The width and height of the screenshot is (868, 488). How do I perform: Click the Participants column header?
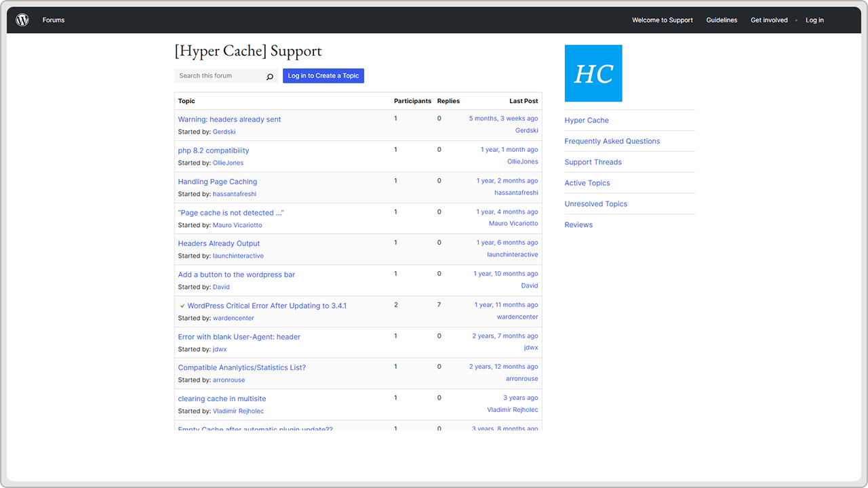pyautogui.click(x=412, y=101)
